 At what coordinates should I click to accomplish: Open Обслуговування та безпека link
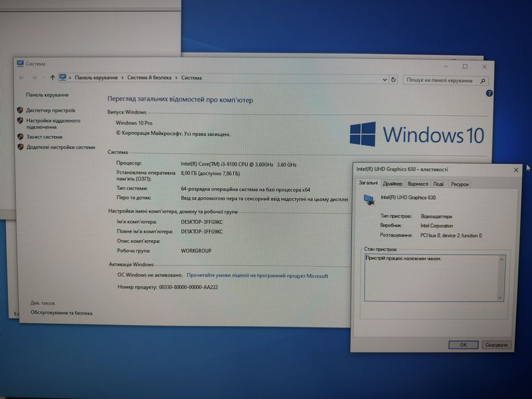tap(62, 313)
